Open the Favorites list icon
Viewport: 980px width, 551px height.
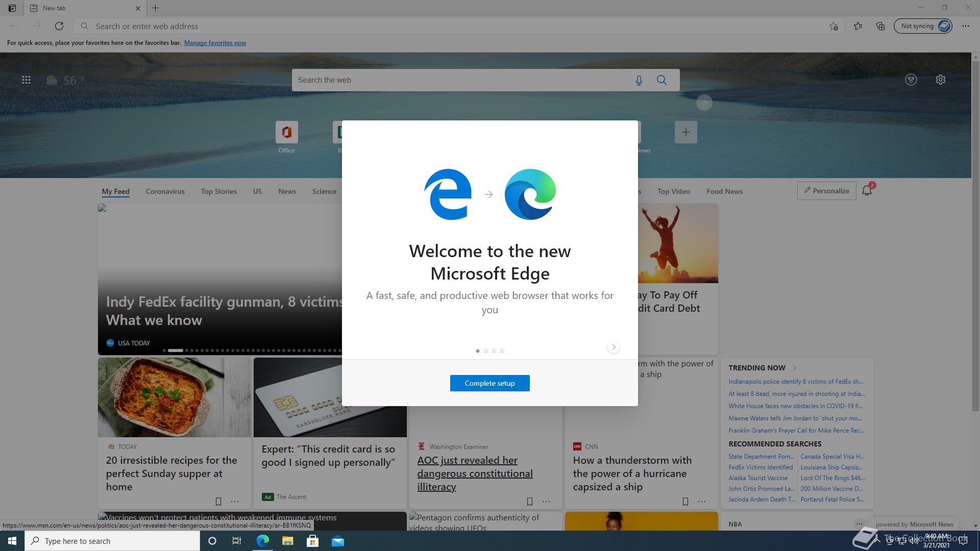(x=858, y=26)
